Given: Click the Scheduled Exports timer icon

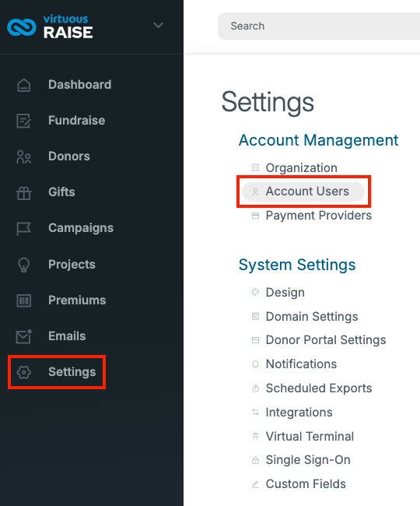Looking at the screenshot, I should (x=255, y=388).
